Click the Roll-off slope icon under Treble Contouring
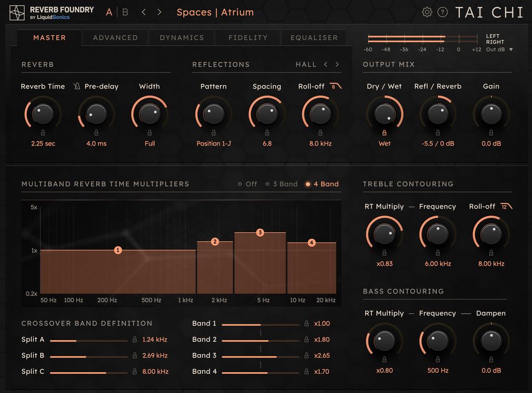532x393 pixels. click(506, 206)
